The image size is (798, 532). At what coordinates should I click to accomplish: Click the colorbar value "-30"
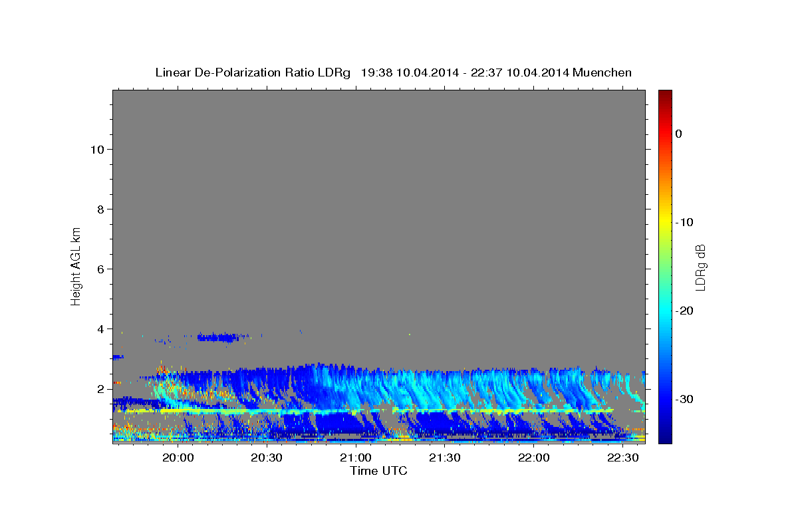coord(684,399)
